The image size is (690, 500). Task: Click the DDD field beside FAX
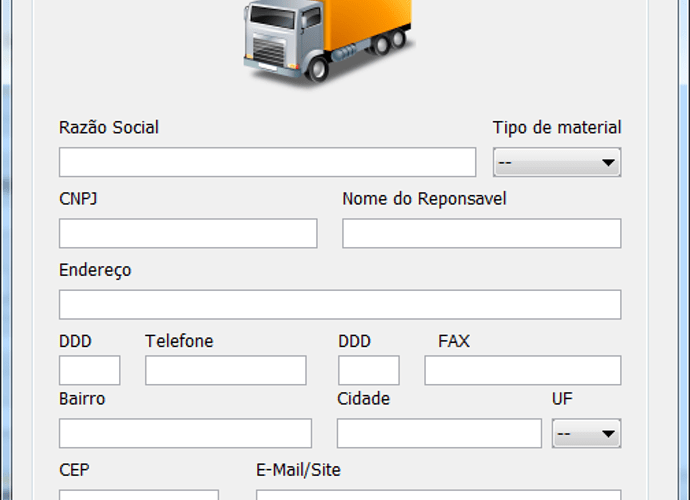[368, 370]
